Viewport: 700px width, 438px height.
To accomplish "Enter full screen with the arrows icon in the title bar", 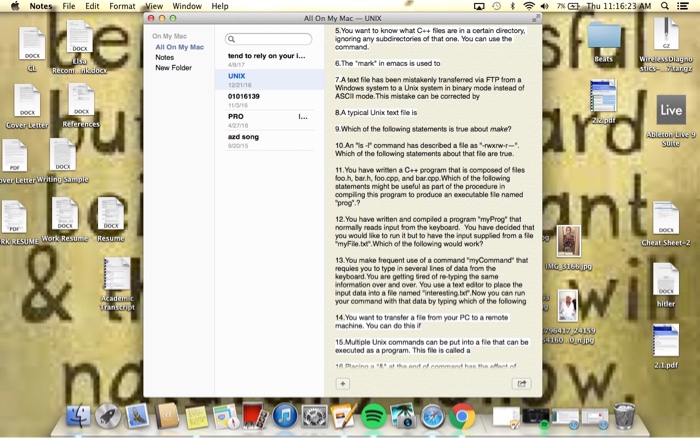I will pos(536,18).
